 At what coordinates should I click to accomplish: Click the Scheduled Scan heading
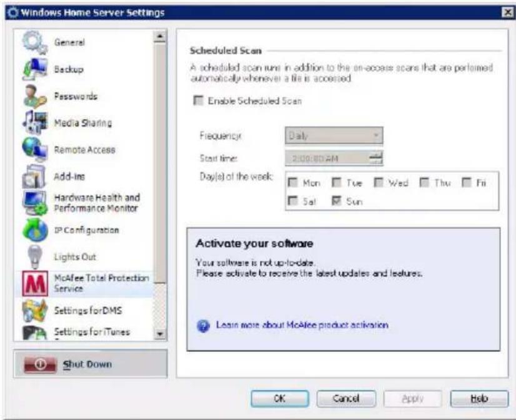coord(226,51)
